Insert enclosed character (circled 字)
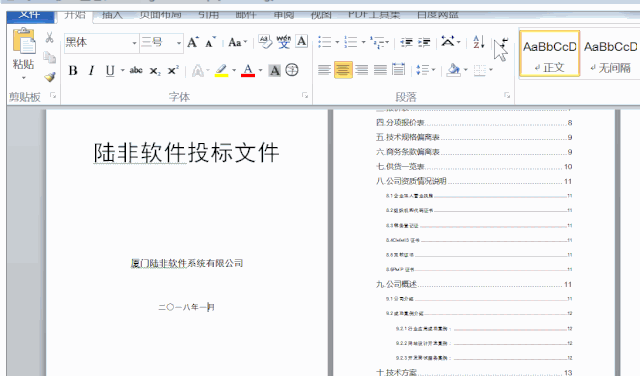This screenshot has width=640, height=376. click(292, 70)
